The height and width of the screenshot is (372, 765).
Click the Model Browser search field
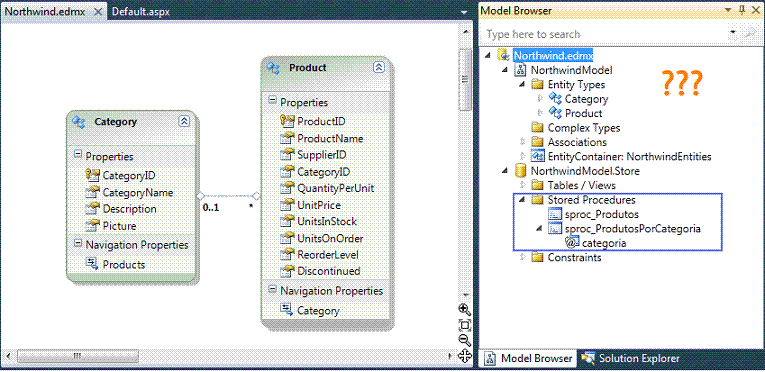[x=605, y=34]
